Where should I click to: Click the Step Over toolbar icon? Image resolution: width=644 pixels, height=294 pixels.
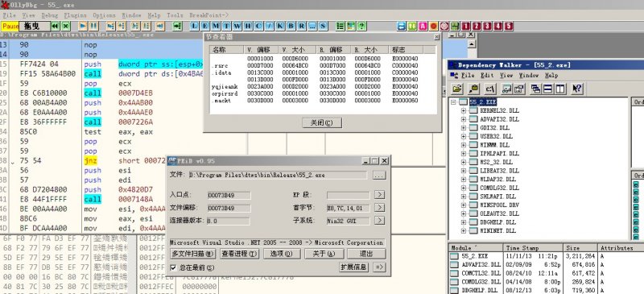pos(122,27)
